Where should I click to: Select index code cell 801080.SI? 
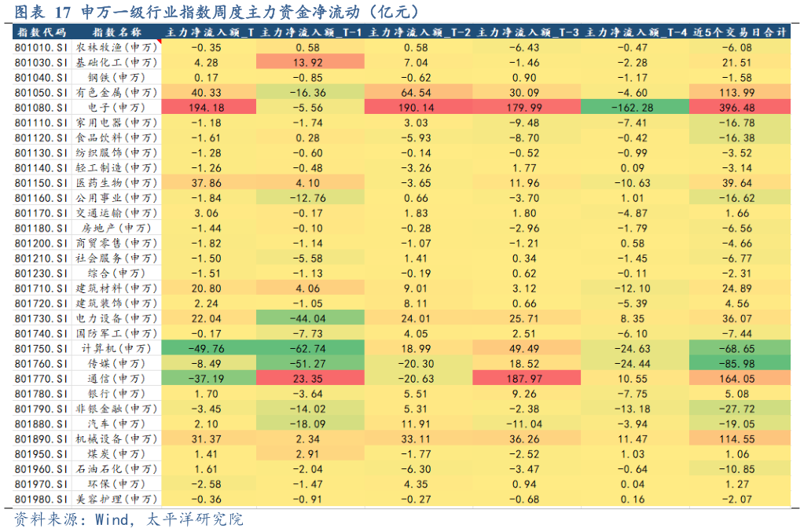point(41,108)
